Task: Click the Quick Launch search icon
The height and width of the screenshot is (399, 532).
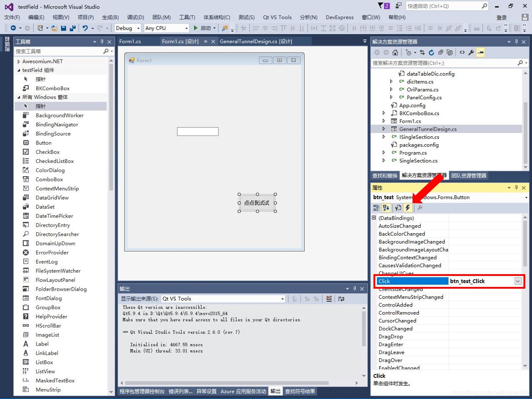Action: (x=484, y=6)
